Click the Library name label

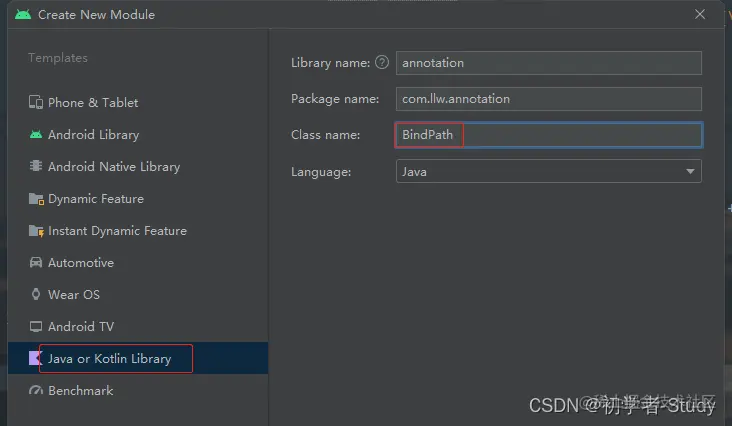click(331, 63)
